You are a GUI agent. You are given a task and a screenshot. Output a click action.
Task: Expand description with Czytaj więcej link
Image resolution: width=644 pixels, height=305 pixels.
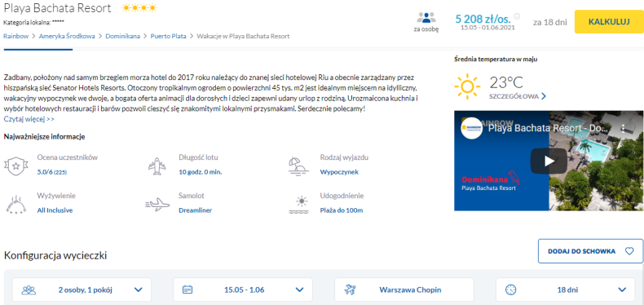[x=29, y=119]
